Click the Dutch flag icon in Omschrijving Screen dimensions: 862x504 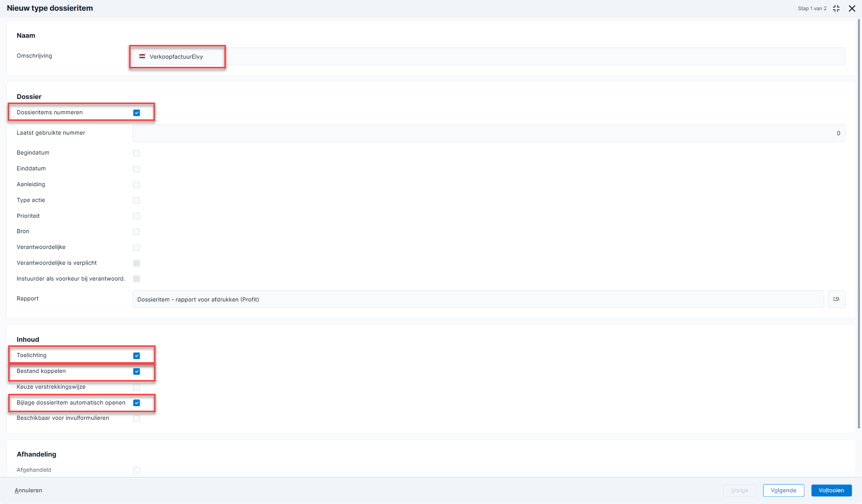coord(142,57)
